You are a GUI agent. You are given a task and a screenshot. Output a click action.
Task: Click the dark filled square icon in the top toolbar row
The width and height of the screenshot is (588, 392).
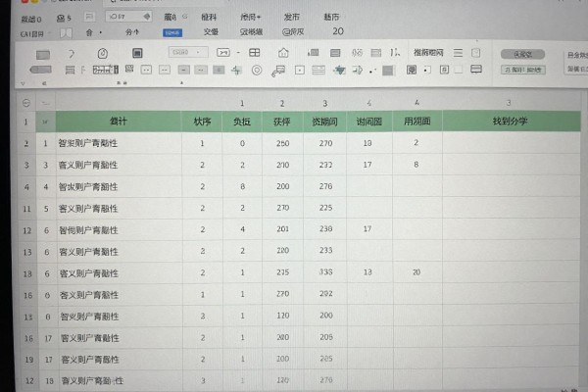pyautogui.click(x=137, y=53)
